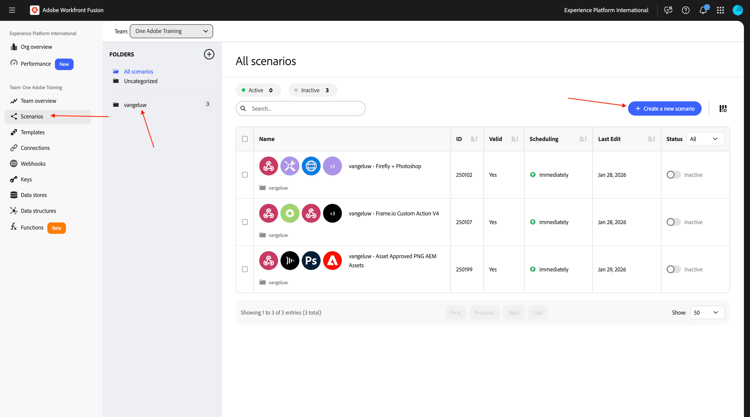
Task: Click the blue HTTP globe icon in Firefly row
Action: pyautogui.click(x=311, y=166)
